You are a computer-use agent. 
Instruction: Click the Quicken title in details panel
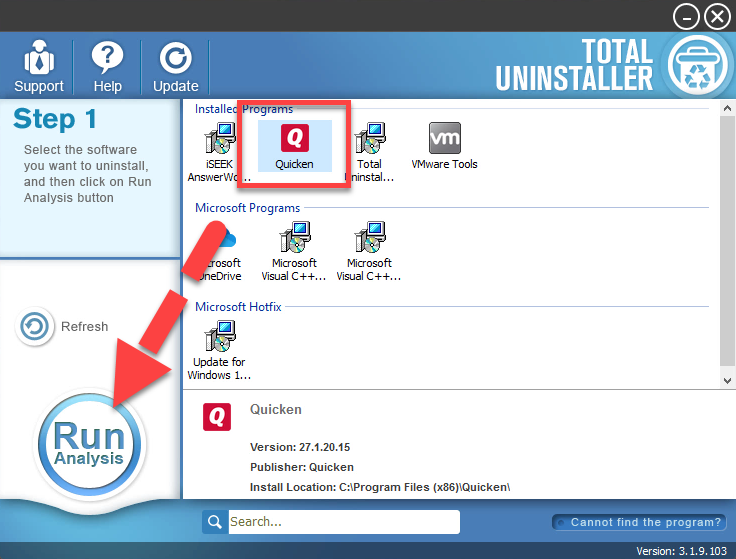tap(276, 409)
